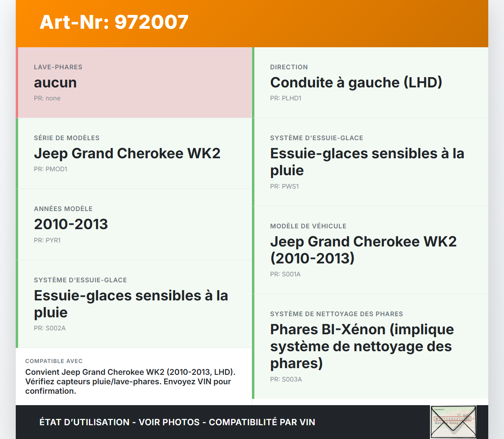504x439 pixels.
Task: Click 'Jeep Grand Cherokee WK2 (2010-2013)' vehicle model
Action: [363, 250]
